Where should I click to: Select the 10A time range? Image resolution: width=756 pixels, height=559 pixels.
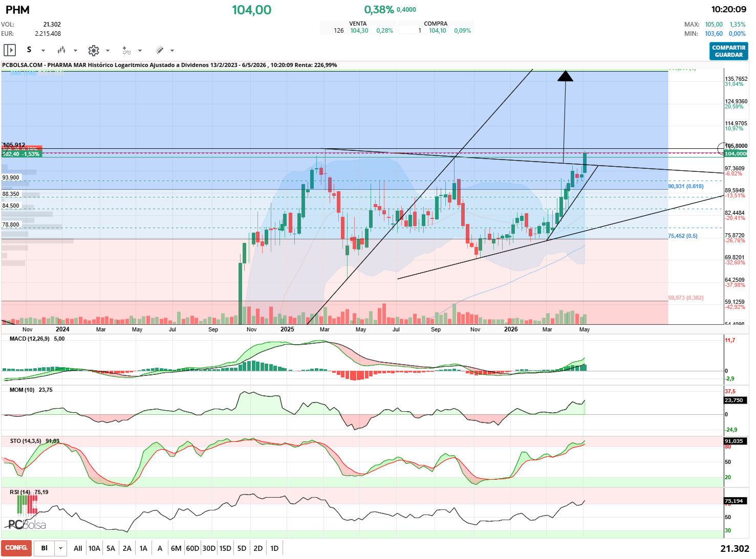[94, 548]
